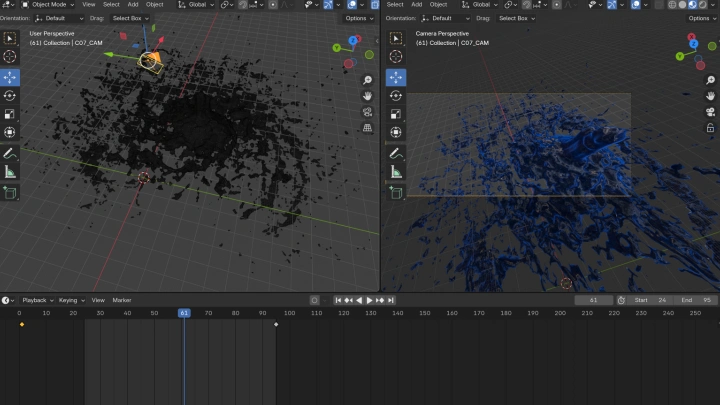
Task: Toggle lock camera to view icon
Action: (x=710, y=128)
